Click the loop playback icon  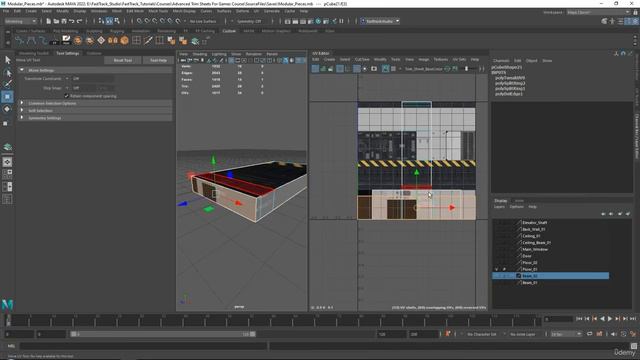click(x=590, y=334)
